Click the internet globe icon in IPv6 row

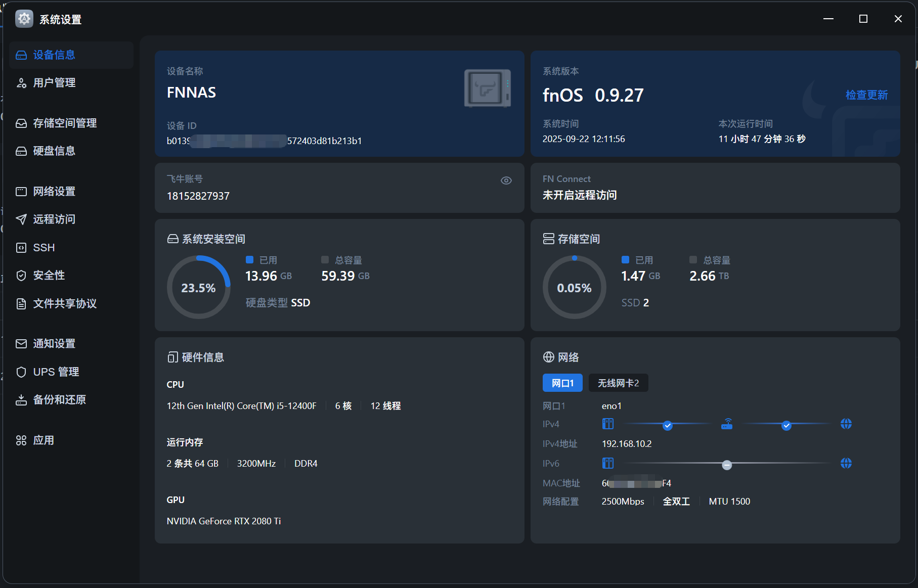point(846,463)
